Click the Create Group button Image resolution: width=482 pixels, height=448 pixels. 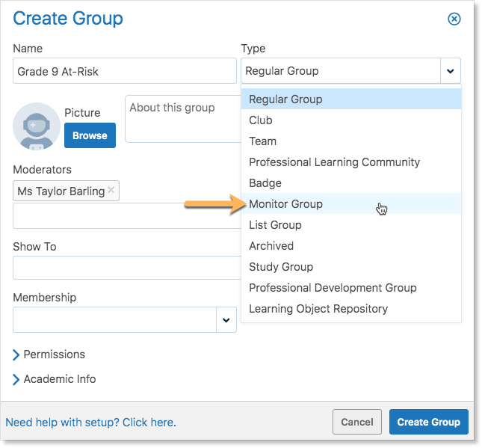coord(428,422)
